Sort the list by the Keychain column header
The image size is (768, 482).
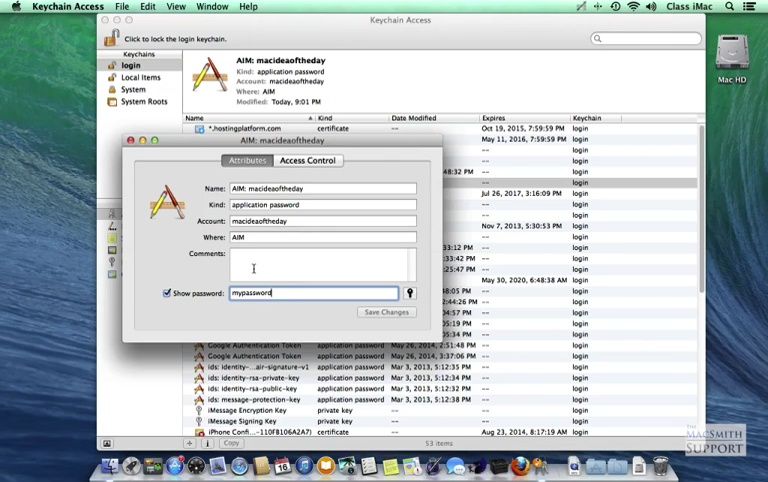pos(596,118)
